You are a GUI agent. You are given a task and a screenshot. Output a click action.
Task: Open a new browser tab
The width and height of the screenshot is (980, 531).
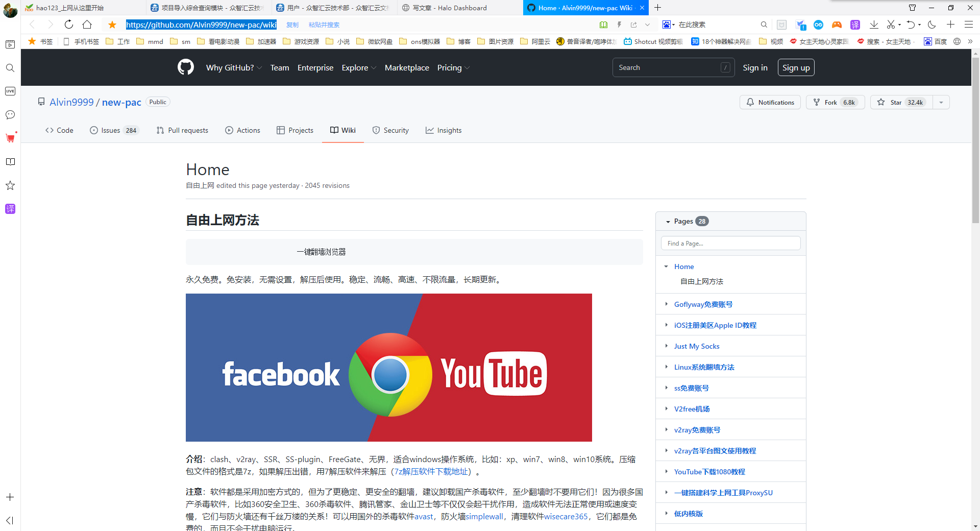point(658,8)
